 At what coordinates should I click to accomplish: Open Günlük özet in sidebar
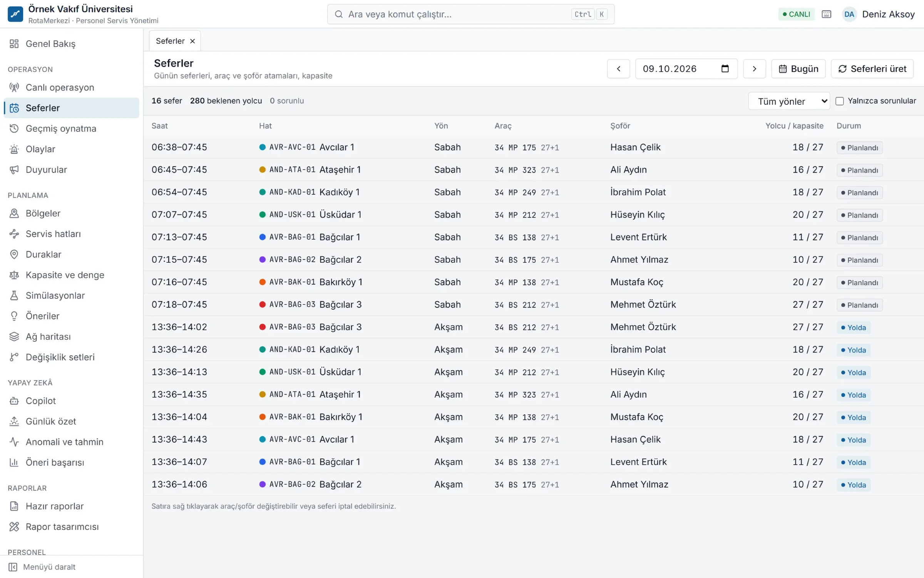[71, 421]
